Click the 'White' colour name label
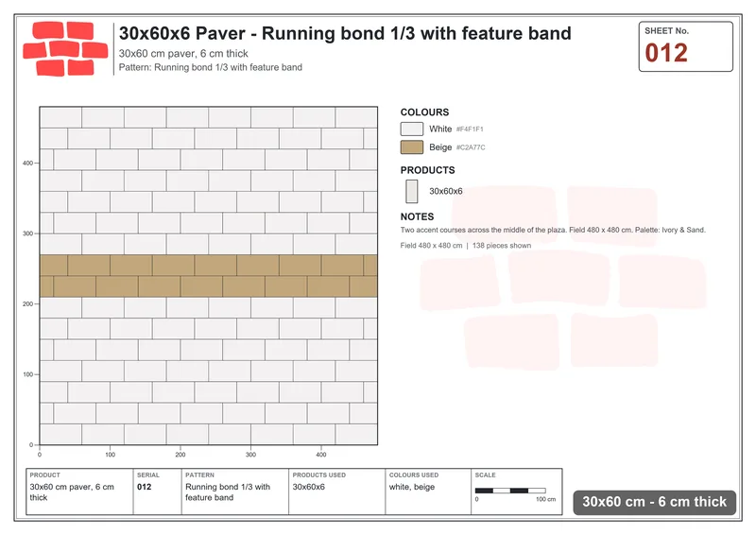The width and height of the screenshot is (756, 535). pyautogui.click(x=440, y=129)
